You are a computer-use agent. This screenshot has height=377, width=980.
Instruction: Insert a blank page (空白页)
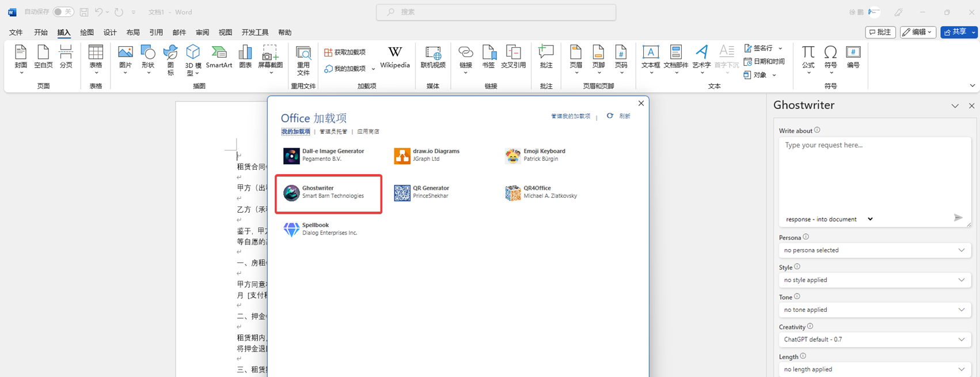[43, 57]
